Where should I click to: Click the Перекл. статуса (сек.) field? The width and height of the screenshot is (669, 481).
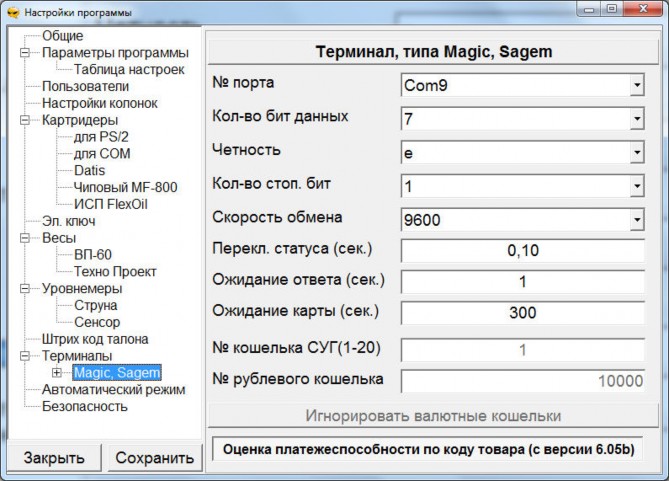click(523, 251)
